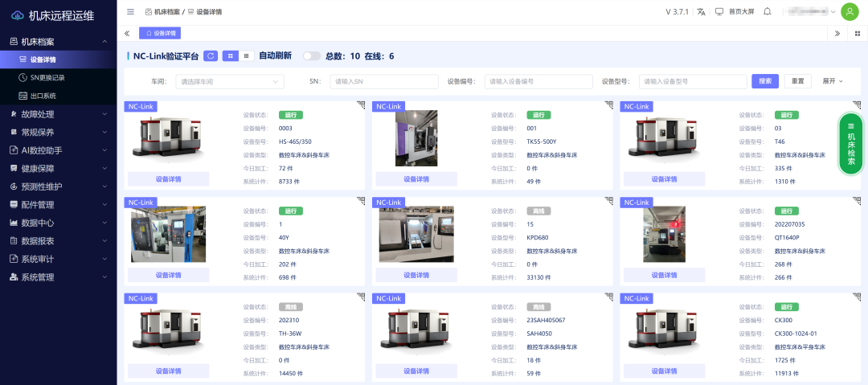This screenshot has width=868, height=385.
Task: Expand the 故障处理 sidebar menu
Action: click(x=58, y=114)
